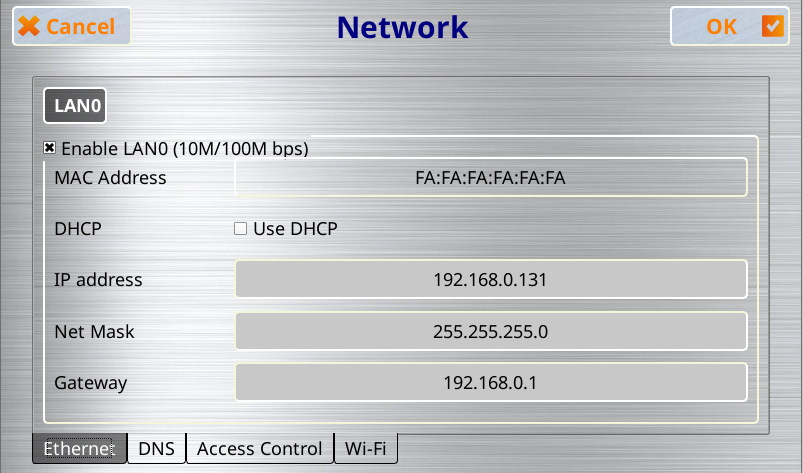
Task: Click the orange X icon on Cancel
Action: (28, 26)
